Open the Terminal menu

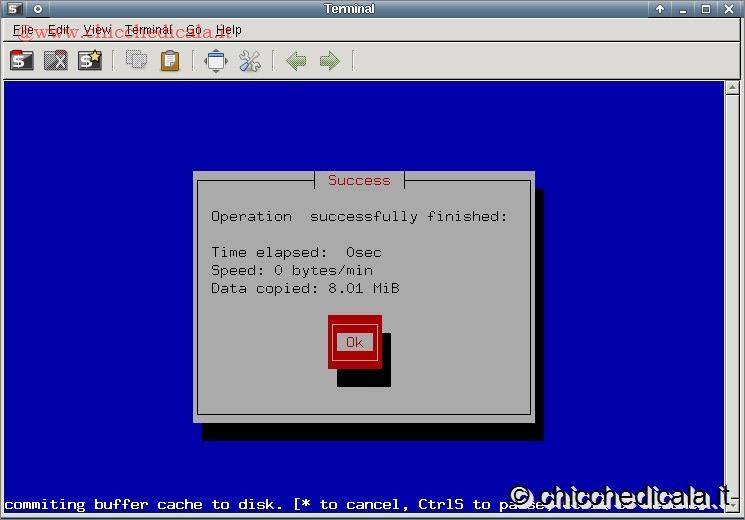[148, 30]
